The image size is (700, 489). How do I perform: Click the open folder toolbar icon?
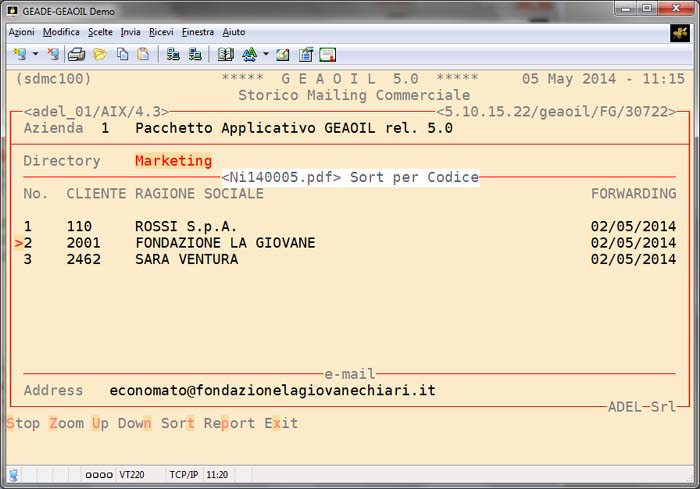[99, 54]
